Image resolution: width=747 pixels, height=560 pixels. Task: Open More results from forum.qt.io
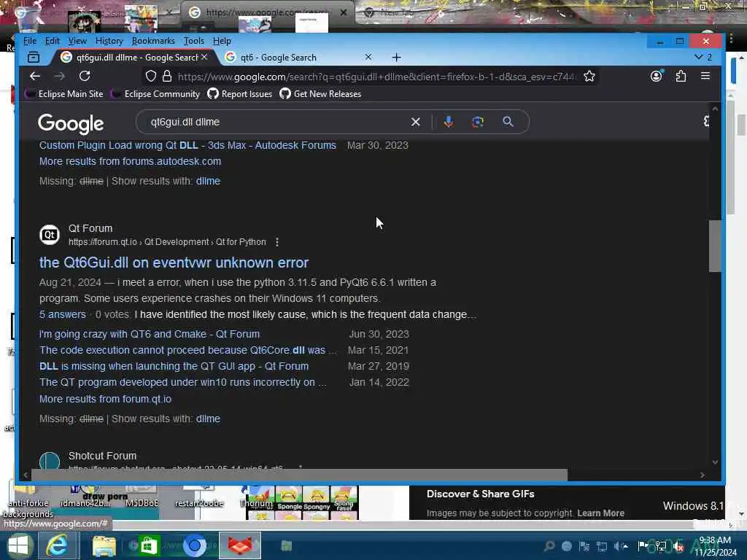pos(105,399)
